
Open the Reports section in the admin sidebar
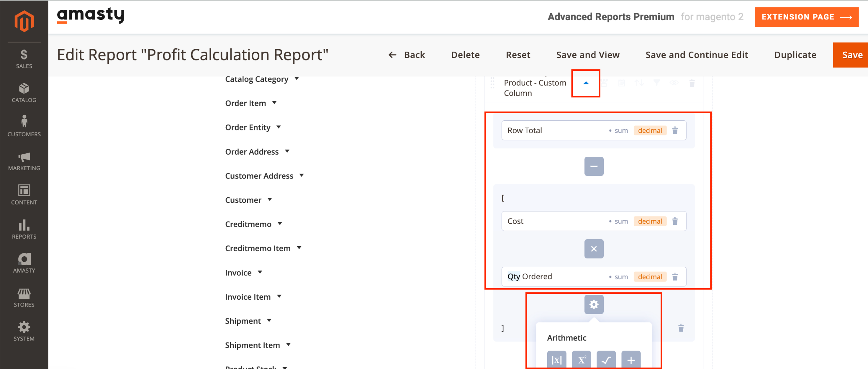24,229
